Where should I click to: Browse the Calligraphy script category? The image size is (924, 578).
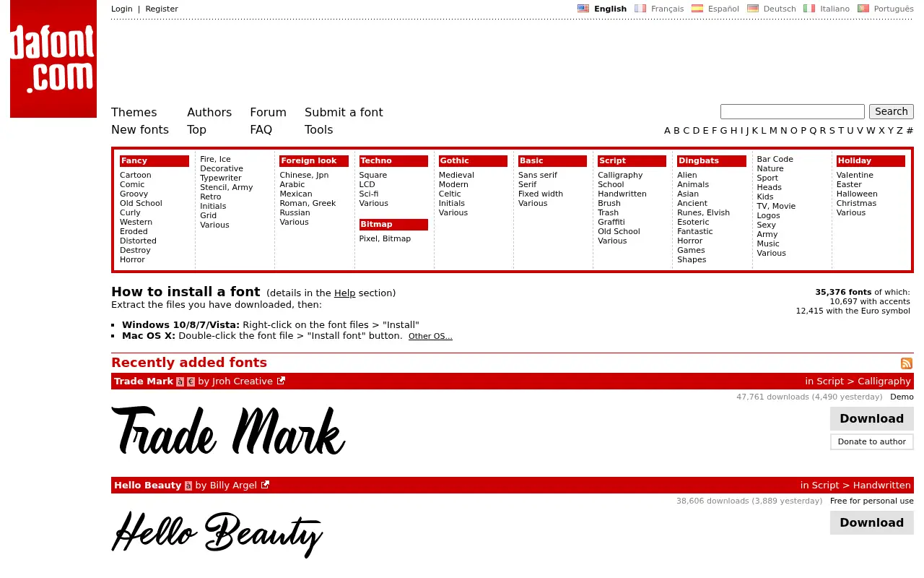point(620,175)
